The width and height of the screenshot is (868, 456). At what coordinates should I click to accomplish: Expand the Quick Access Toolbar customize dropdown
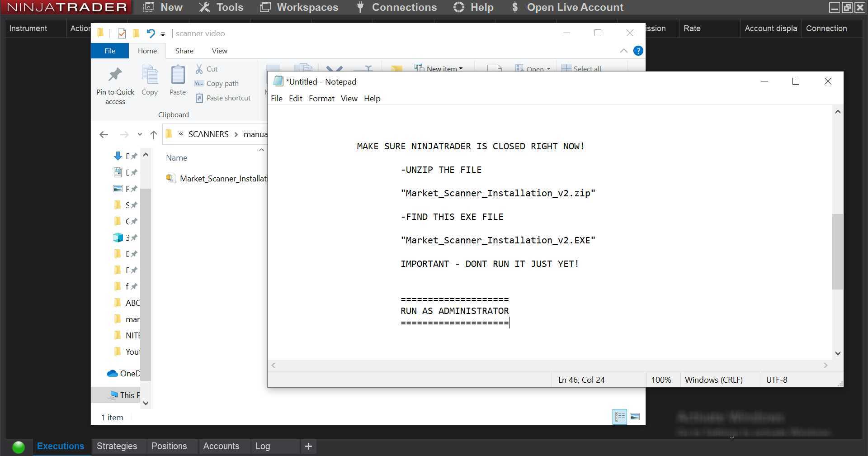(163, 34)
